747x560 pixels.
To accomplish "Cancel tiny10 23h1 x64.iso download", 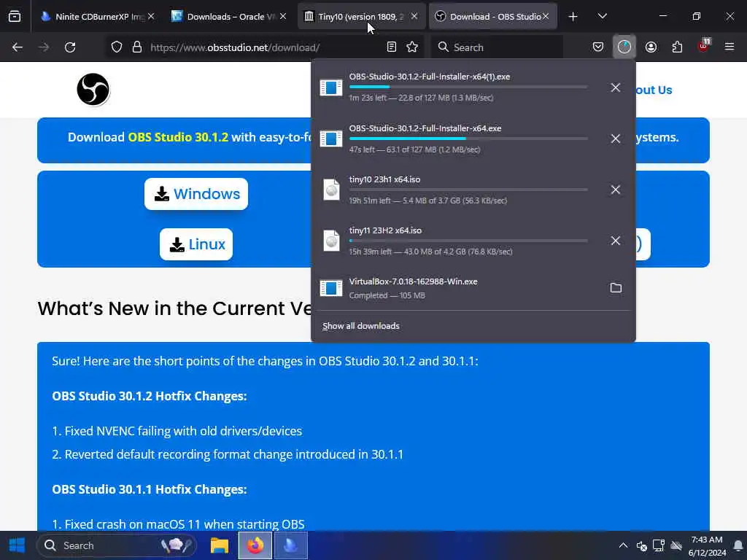I will click(616, 190).
